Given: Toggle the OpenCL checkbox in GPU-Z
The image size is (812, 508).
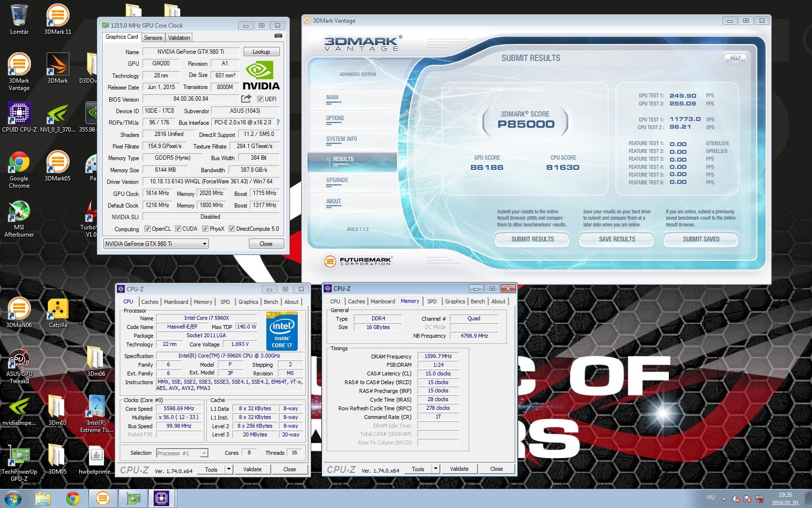Looking at the screenshot, I should (147, 229).
